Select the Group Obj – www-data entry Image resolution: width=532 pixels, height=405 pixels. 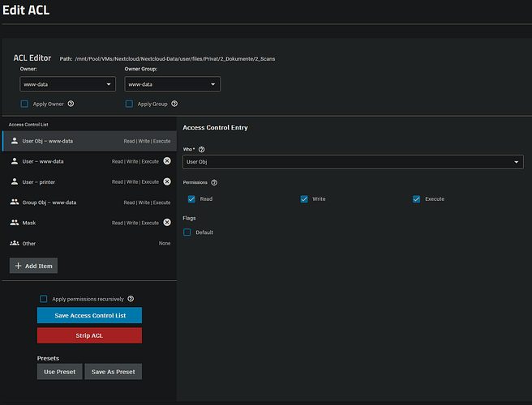[89, 202]
